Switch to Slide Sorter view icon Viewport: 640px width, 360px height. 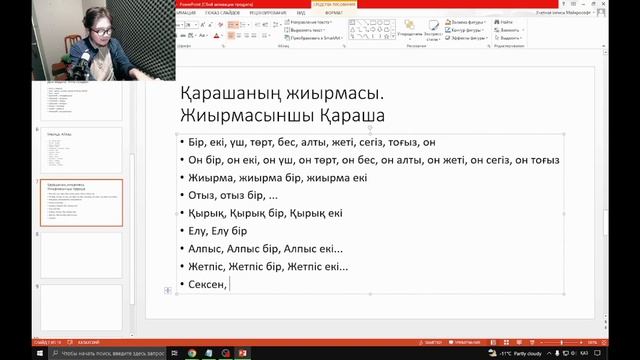point(506,342)
